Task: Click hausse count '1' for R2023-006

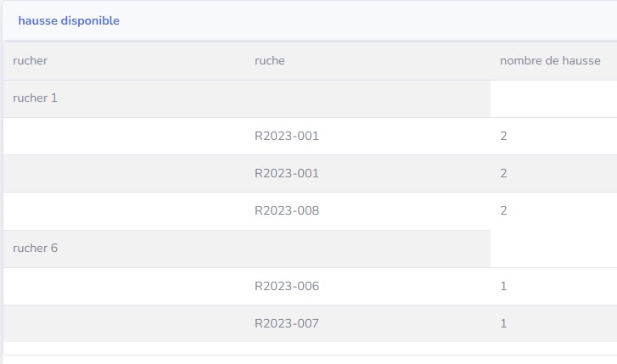Action: tap(504, 286)
